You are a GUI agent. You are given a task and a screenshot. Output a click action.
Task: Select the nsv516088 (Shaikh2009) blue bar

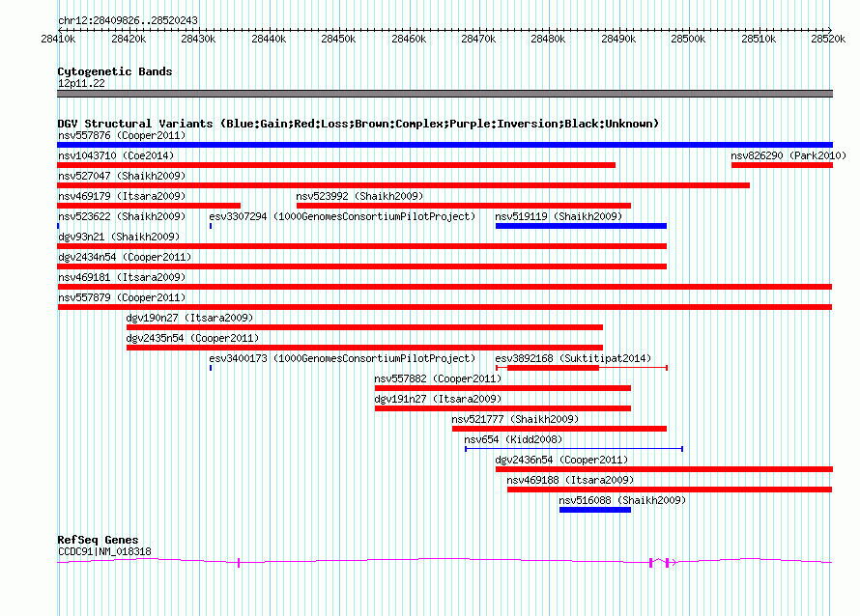coord(595,510)
